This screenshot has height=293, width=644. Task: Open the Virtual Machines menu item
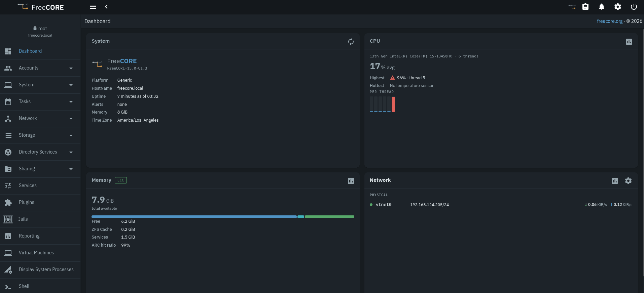click(40, 253)
